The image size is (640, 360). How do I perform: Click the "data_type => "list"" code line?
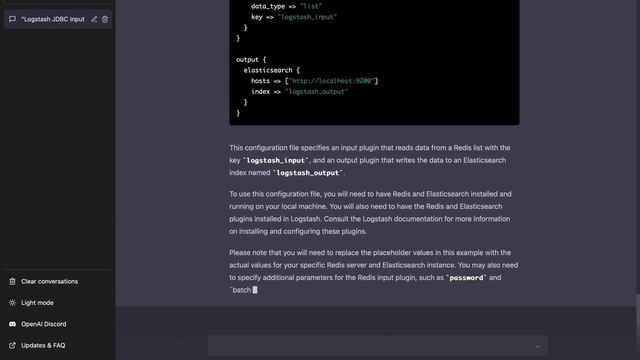(287, 6)
